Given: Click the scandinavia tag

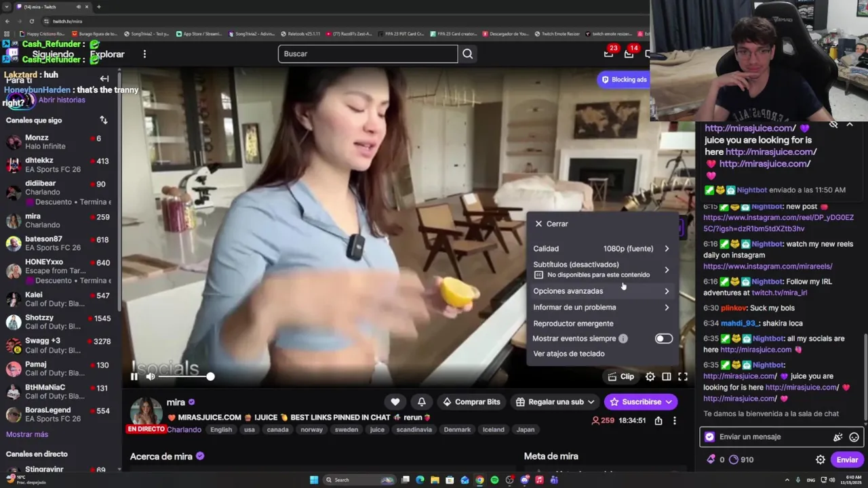Looking at the screenshot, I should 414,430.
